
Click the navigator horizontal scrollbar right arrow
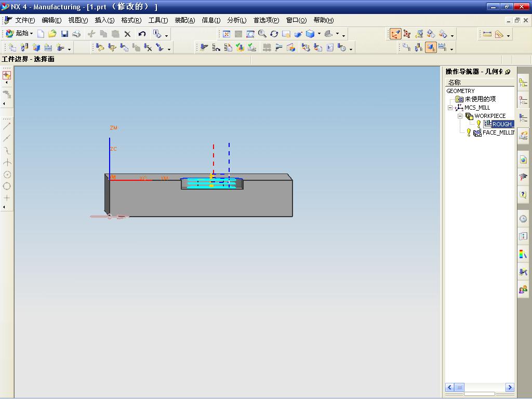point(510,387)
